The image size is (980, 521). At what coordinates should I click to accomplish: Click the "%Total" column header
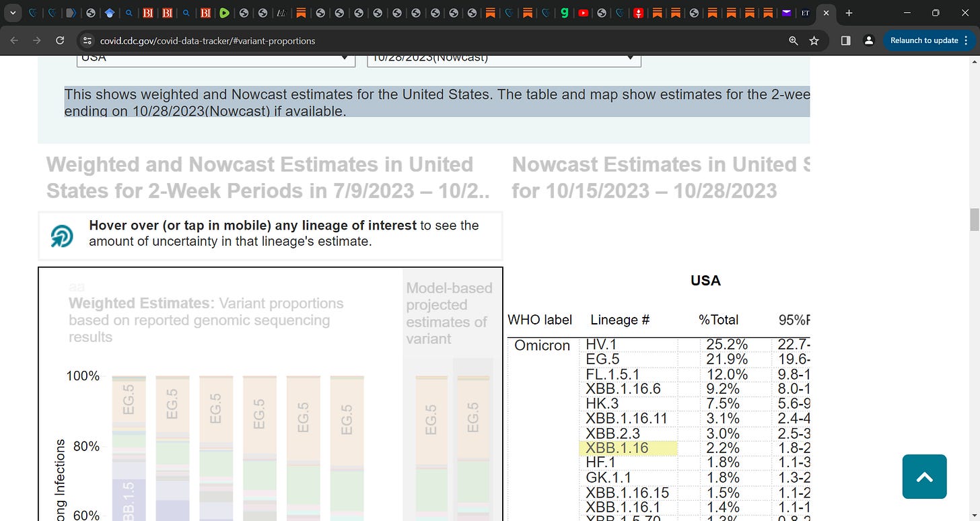click(718, 320)
